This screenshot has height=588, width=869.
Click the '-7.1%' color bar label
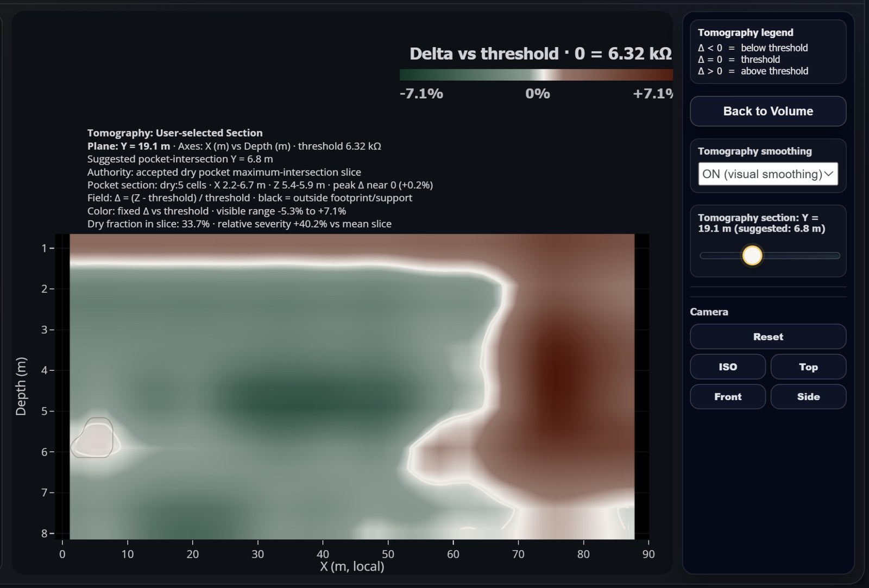click(x=421, y=93)
